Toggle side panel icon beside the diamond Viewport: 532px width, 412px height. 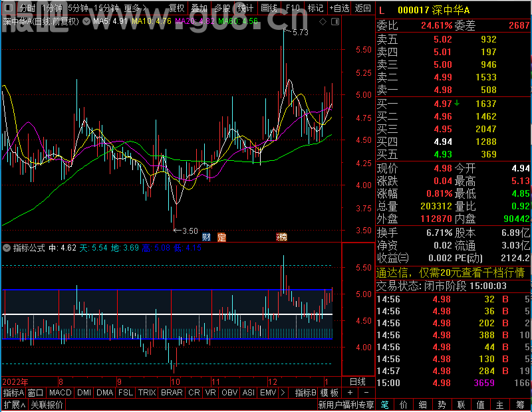tap(335, 22)
